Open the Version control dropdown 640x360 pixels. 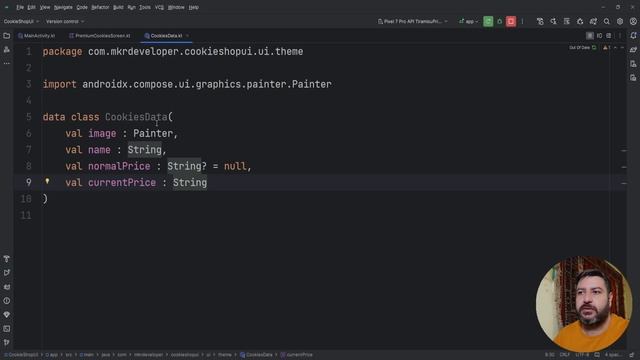pos(64,21)
